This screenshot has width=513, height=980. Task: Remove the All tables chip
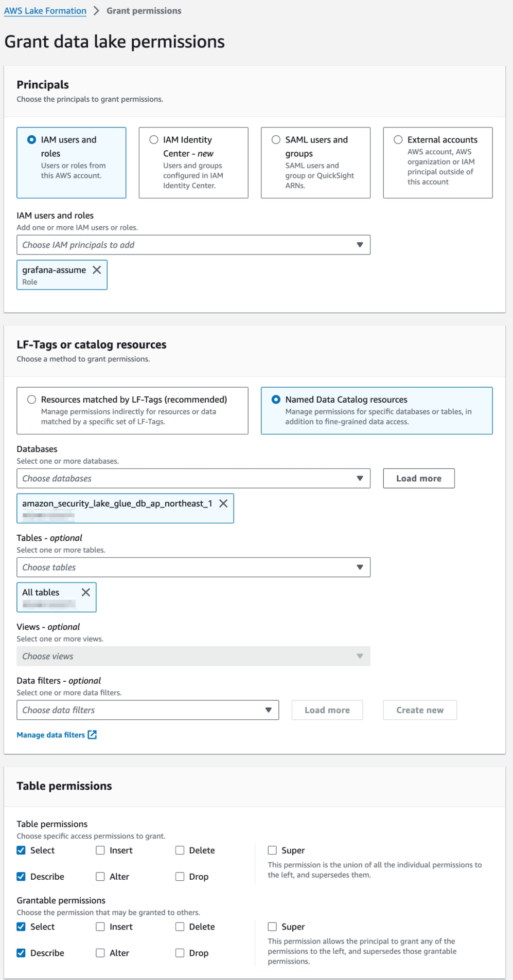pos(86,592)
